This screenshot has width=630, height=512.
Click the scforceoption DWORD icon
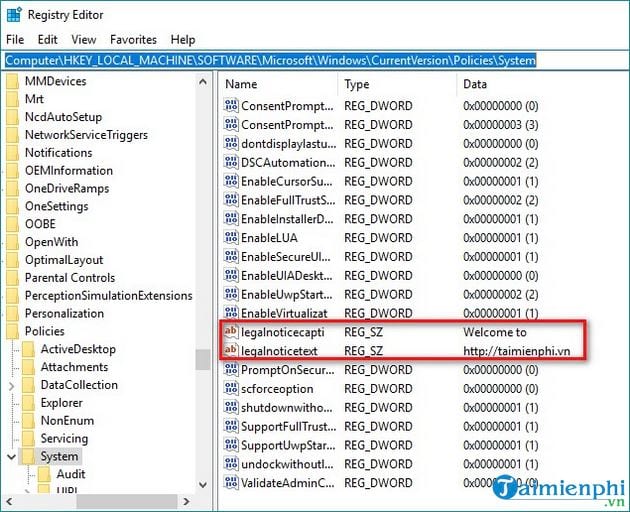click(x=230, y=389)
